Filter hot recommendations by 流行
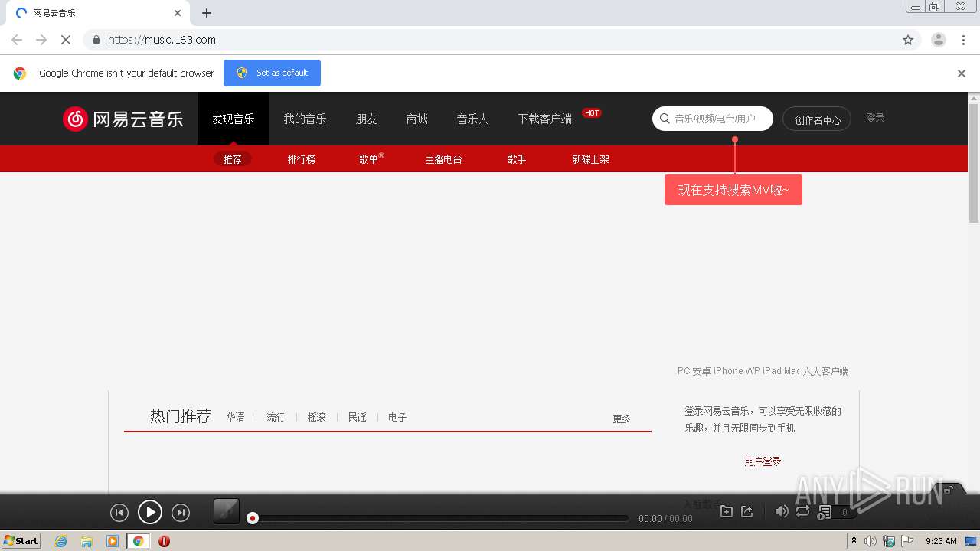The image size is (980, 551). point(276,417)
